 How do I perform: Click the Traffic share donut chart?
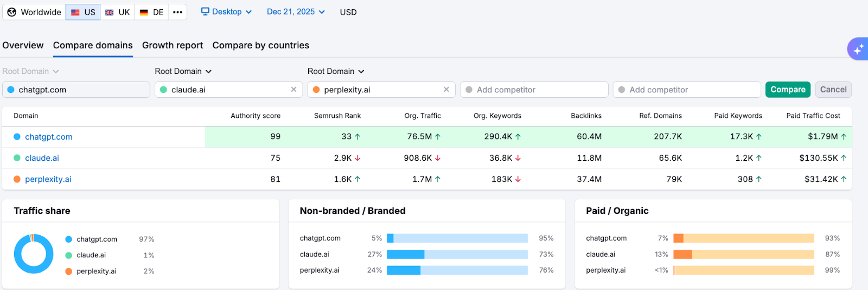34,254
